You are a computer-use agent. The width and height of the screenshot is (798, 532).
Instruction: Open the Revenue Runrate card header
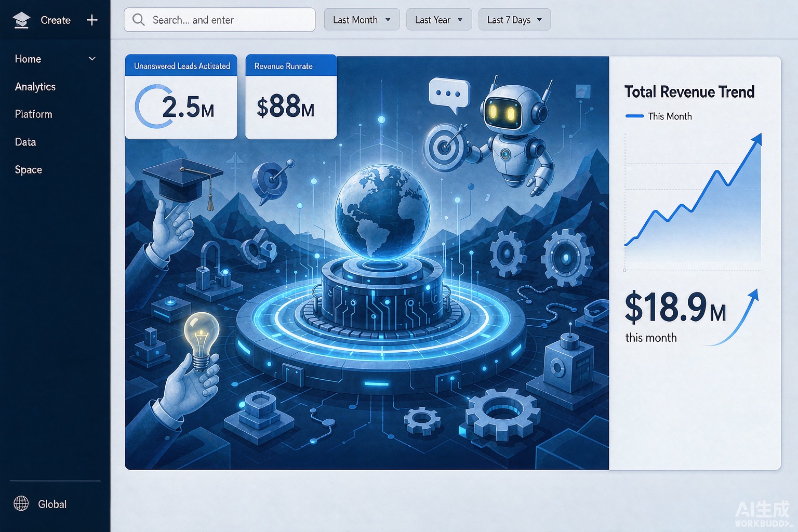coord(291,65)
